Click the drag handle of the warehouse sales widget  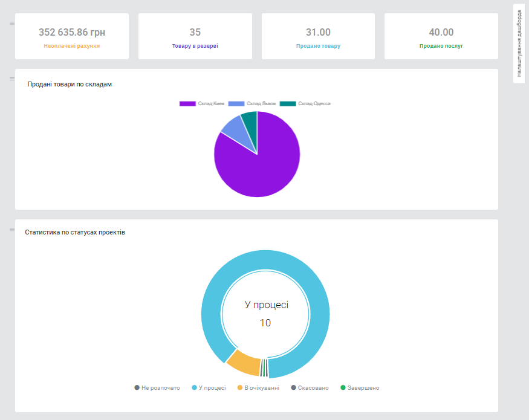tap(11, 78)
